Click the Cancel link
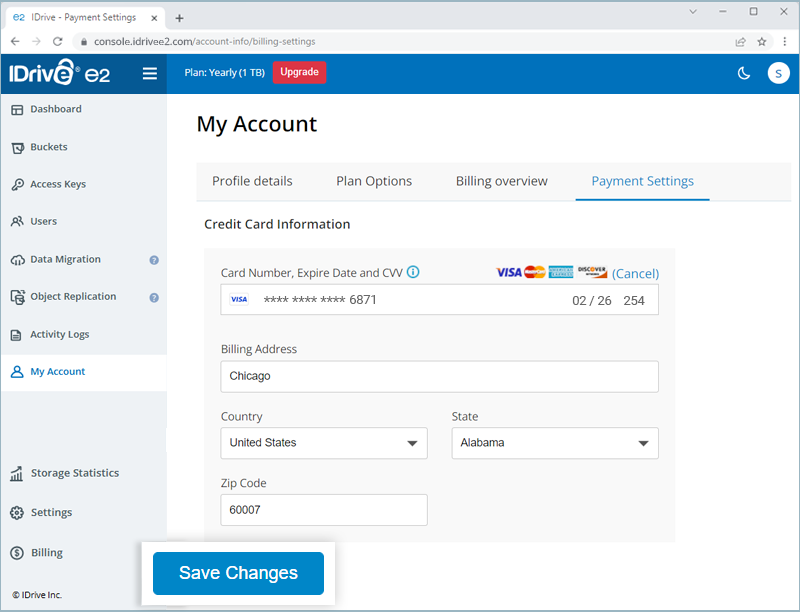 click(x=635, y=273)
